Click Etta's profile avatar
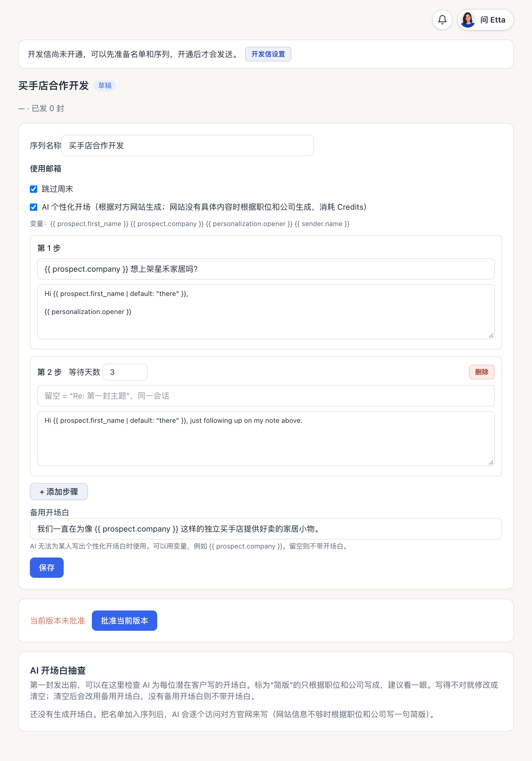This screenshot has width=532, height=761. pos(468,20)
